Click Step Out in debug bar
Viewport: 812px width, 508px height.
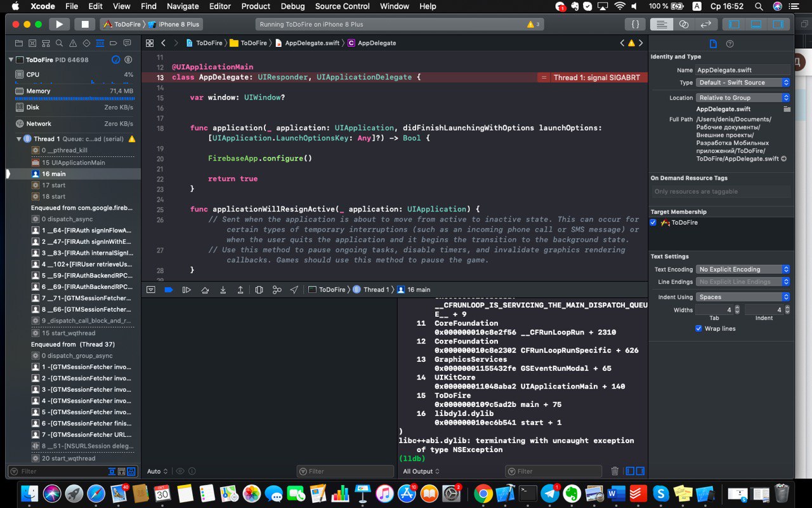point(240,290)
